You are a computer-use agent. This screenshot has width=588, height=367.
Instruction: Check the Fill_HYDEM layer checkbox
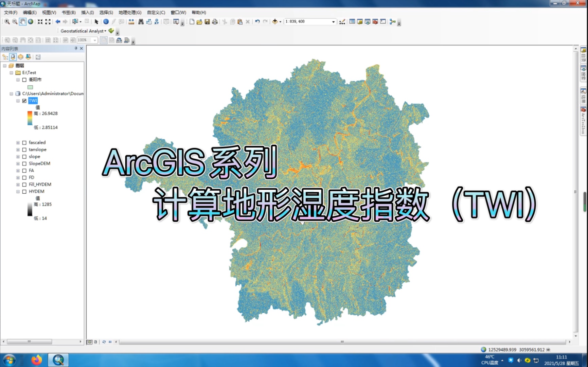tap(24, 185)
